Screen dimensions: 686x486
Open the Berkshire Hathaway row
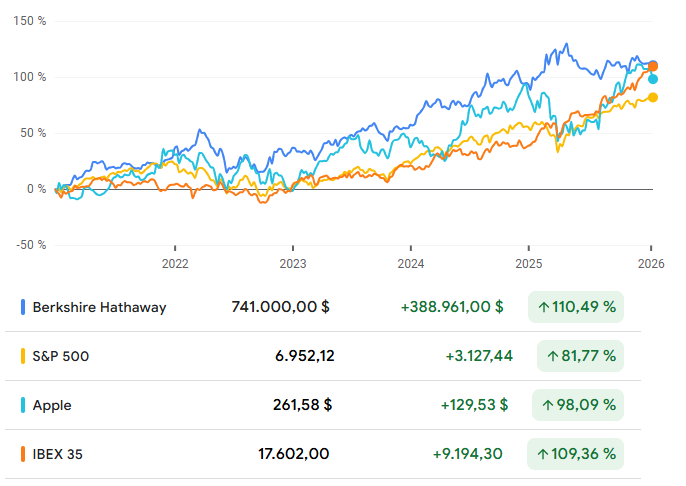pyautogui.click(x=99, y=307)
